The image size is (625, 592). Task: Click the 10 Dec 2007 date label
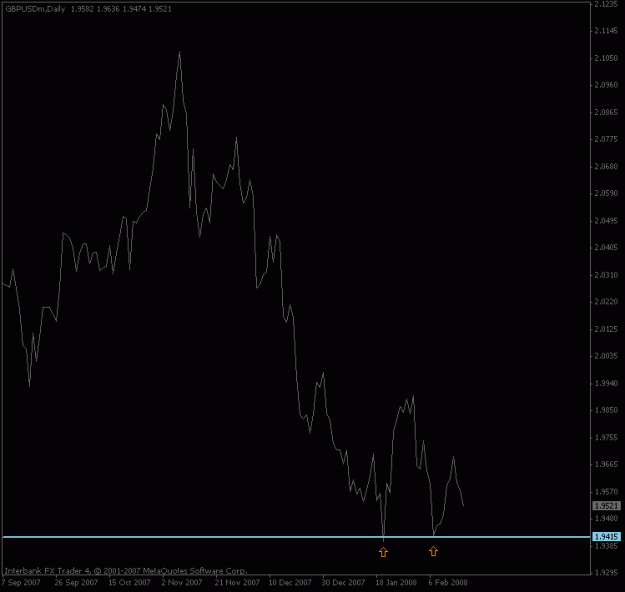point(290,582)
